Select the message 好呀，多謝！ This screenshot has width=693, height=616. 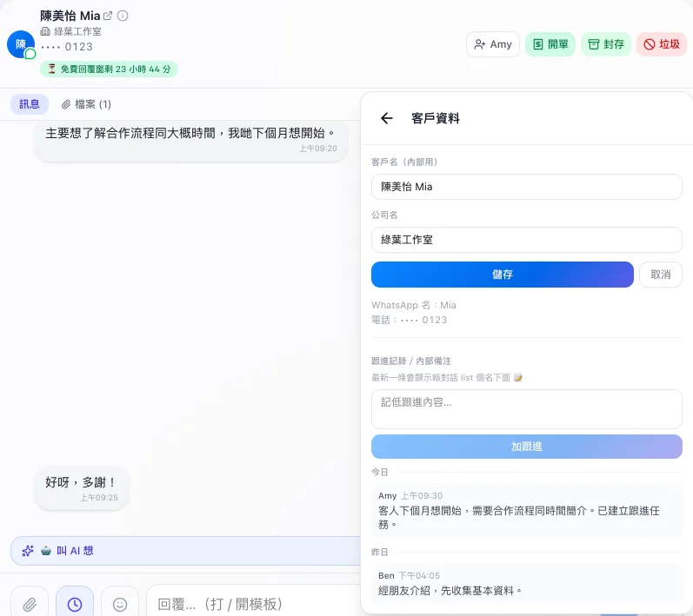coord(82,488)
